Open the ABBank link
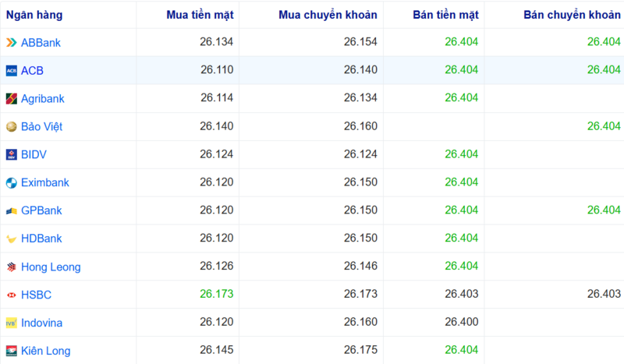This screenshot has height=364, width=624. 41,43
